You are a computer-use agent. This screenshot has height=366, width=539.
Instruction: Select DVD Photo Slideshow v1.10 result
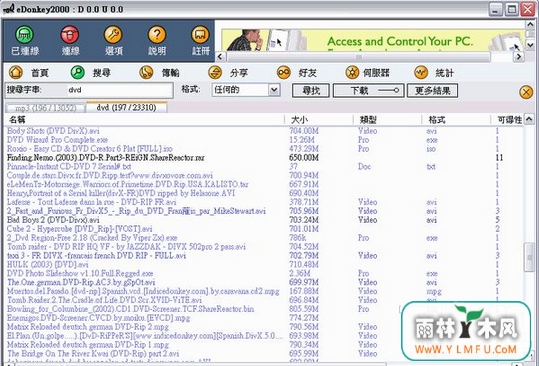(80, 274)
